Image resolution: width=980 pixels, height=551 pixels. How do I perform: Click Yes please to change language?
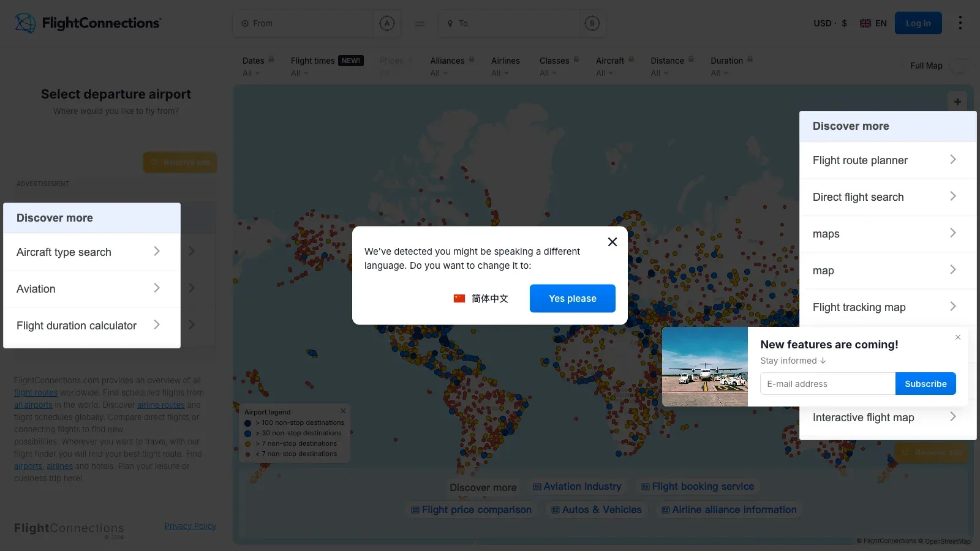tap(573, 299)
